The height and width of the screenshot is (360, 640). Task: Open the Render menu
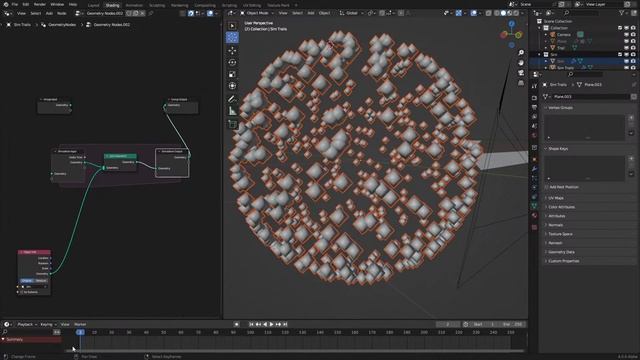(x=40, y=4)
